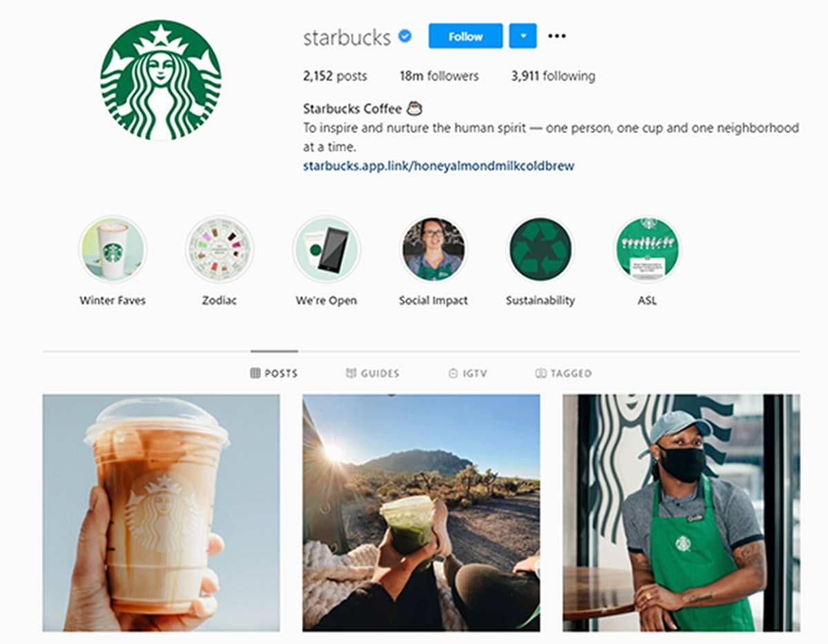Image resolution: width=828 pixels, height=644 pixels.
Task: Click the blue verified badge
Action: point(406,37)
